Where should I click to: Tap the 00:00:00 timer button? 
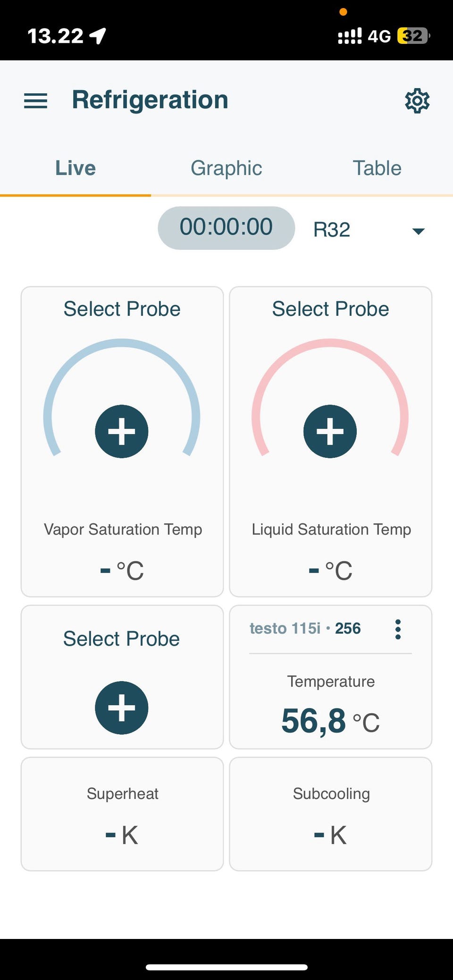(x=226, y=228)
